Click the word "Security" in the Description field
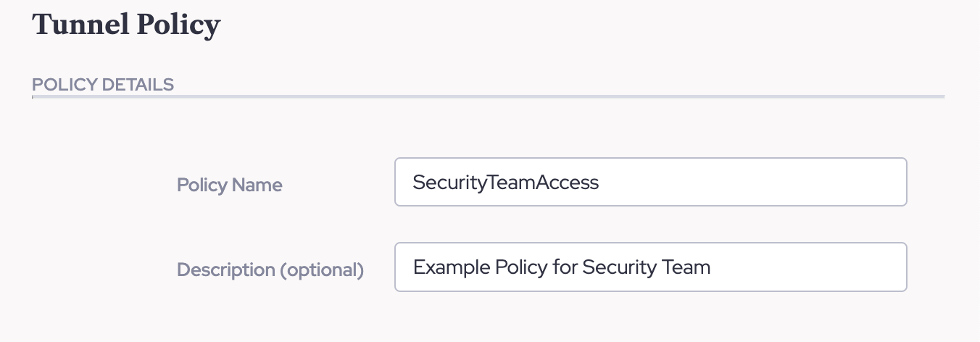 click(x=618, y=267)
